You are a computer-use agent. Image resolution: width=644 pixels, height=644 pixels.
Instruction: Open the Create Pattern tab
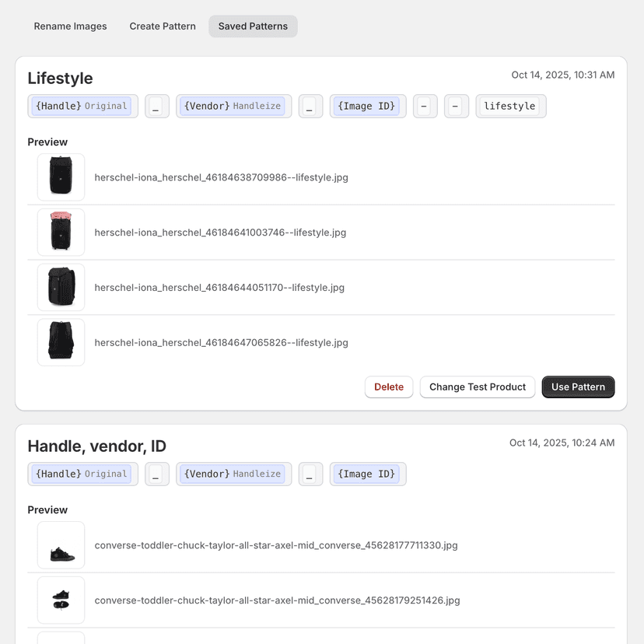click(x=163, y=26)
